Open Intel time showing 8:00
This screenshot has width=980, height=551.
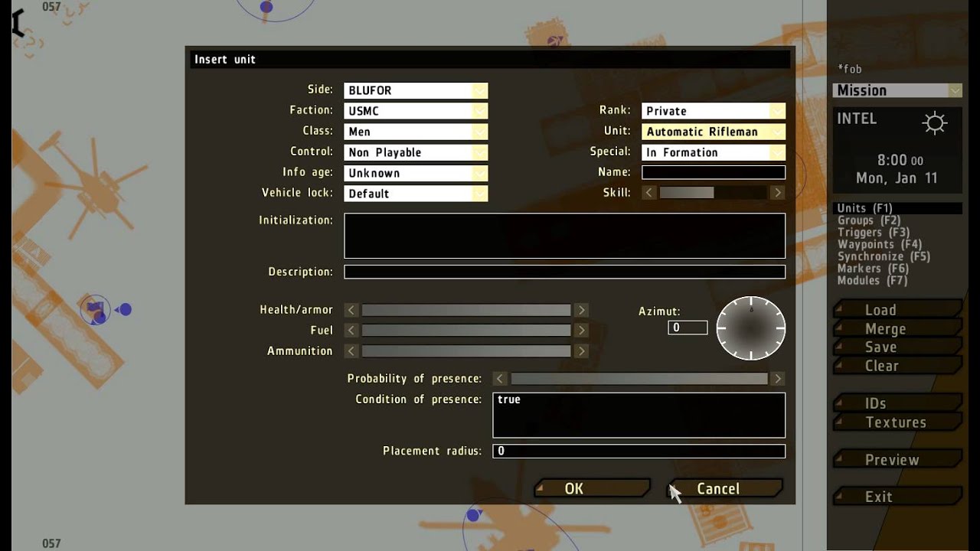900,161
